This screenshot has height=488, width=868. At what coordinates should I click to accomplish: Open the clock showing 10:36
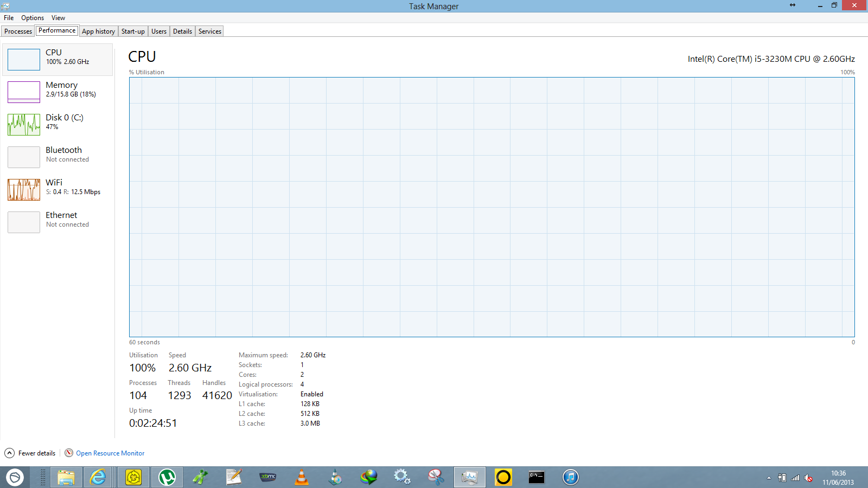coord(838,478)
